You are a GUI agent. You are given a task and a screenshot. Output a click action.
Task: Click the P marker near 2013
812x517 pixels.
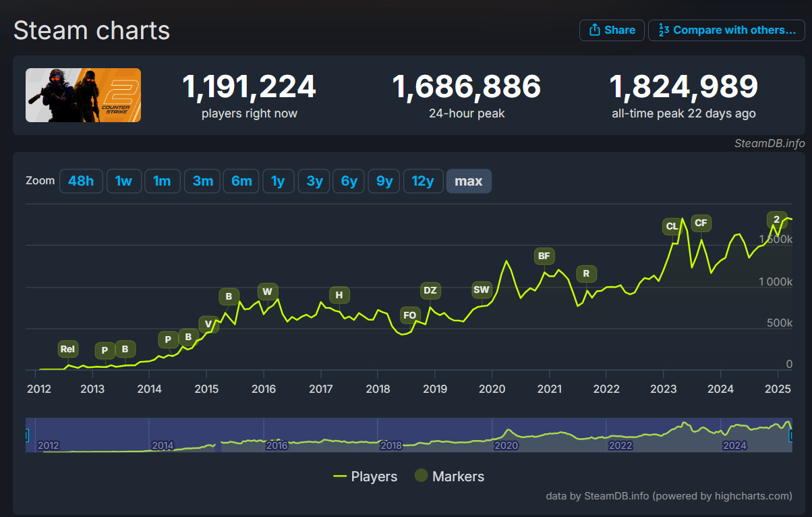tap(105, 350)
